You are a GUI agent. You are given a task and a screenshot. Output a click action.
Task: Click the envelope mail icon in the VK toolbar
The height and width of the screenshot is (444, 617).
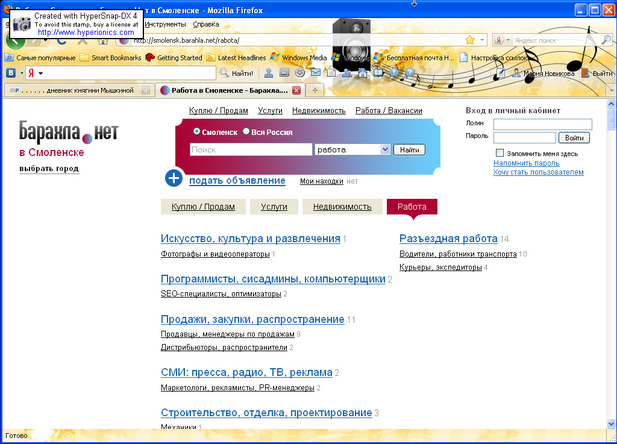click(x=316, y=73)
